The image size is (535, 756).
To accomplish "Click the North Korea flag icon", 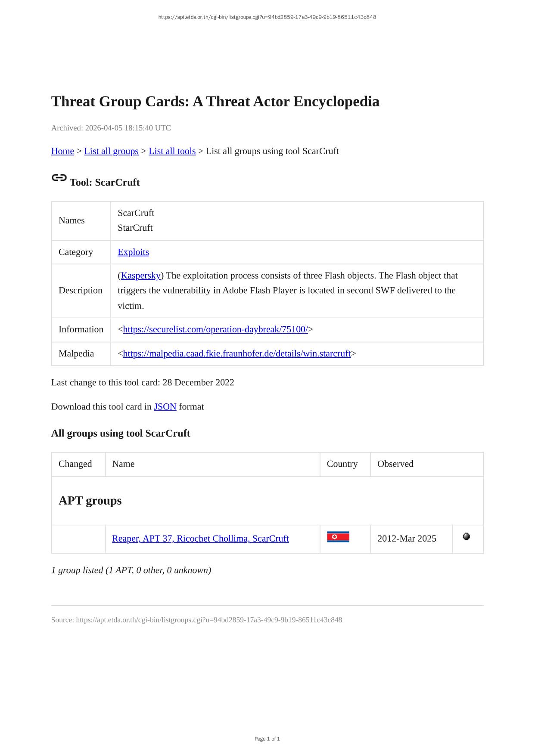I will [x=338, y=537].
